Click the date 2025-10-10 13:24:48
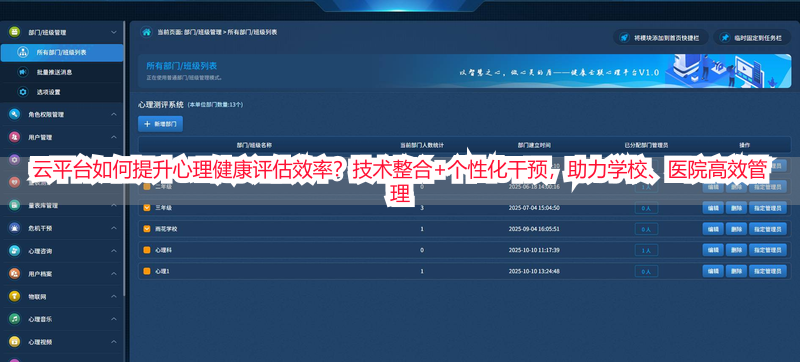The width and height of the screenshot is (800, 362). (534, 271)
